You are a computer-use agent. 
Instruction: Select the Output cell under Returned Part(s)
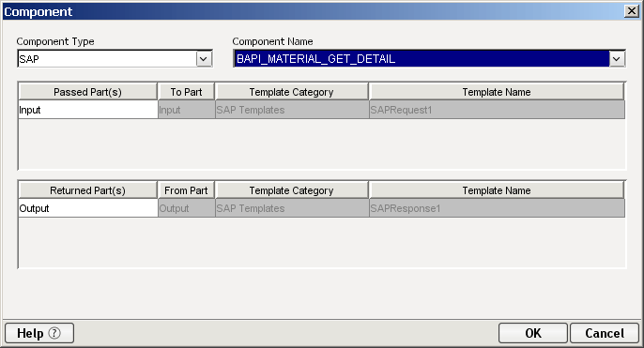(x=88, y=208)
